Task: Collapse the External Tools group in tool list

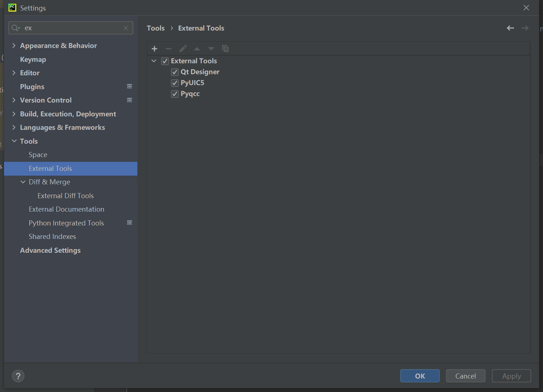Action: pyautogui.click(x=154, y=61)
